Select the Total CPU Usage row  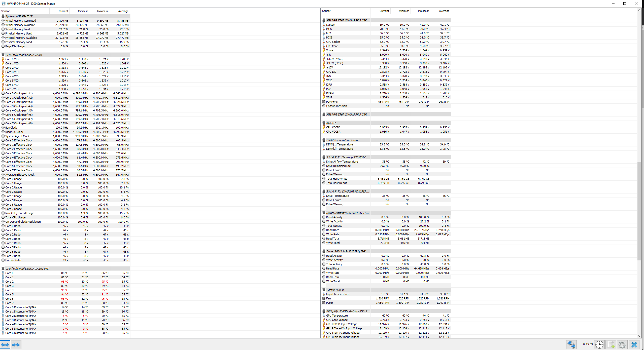point(15,217)
